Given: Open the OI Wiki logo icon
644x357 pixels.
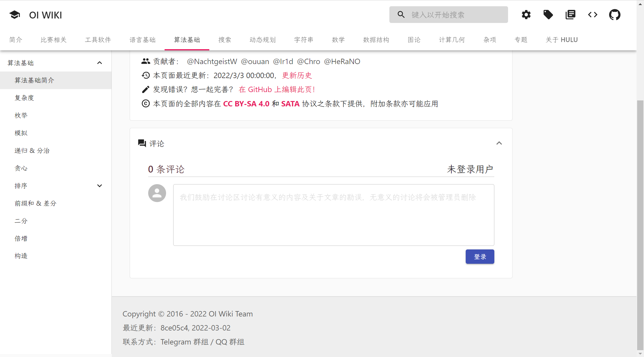Looking at the screenshot, I should click(x=14, y=14).
